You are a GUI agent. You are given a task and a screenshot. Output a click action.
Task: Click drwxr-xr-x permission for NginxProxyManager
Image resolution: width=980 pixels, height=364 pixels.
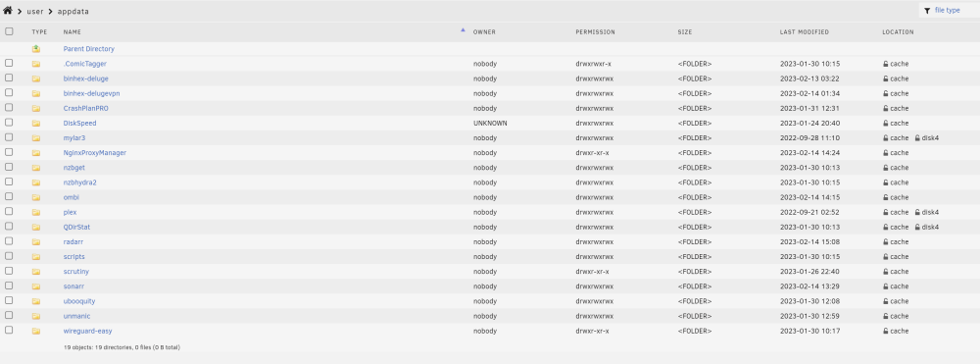pyautogui.click(x=592, y=153)
